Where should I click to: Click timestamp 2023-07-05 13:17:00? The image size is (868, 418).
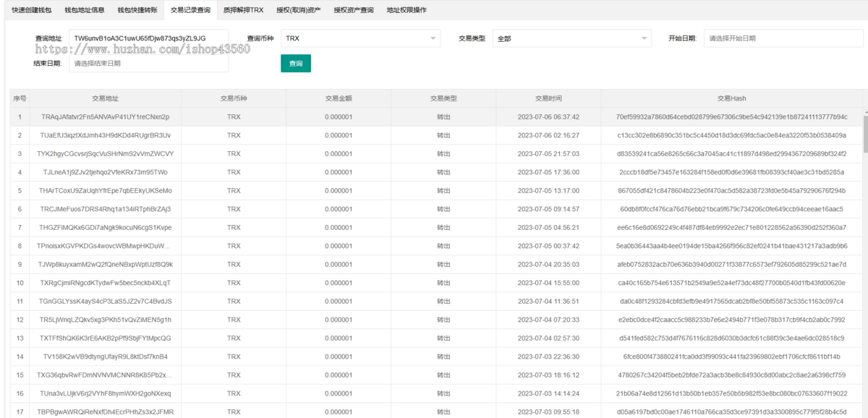tap(548, 190)
